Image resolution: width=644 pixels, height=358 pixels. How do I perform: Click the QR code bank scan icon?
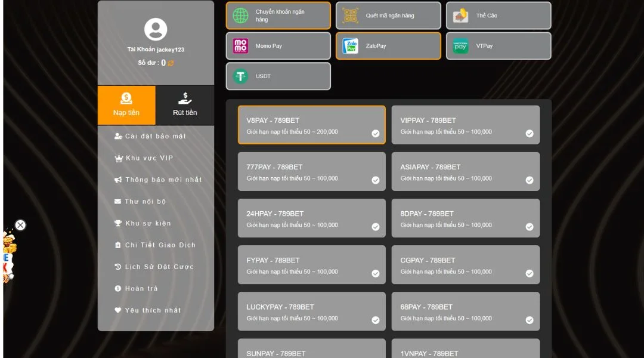point(351,16)
